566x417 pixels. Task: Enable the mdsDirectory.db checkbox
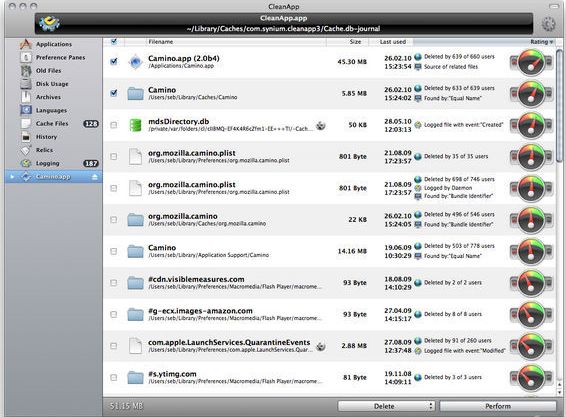pyautogui.click(x=114, y=125)
